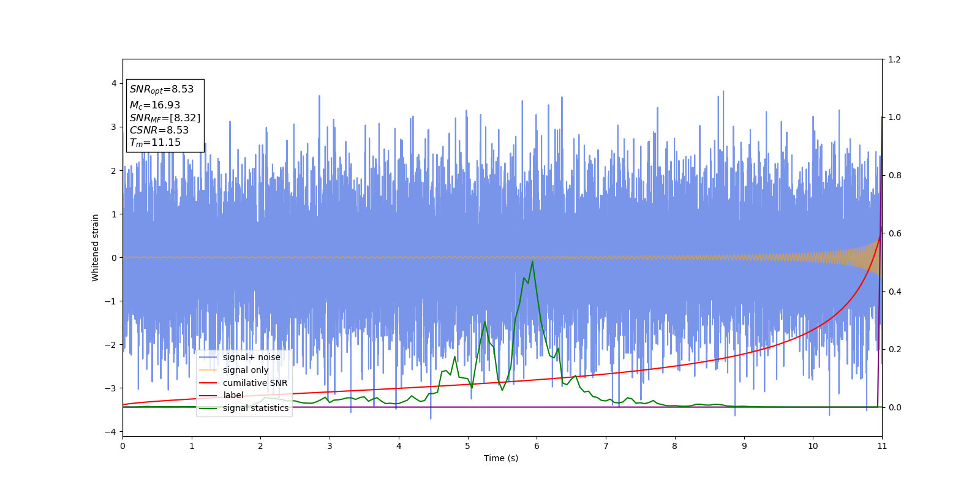This screenshot has height=490, width=980.
Task: Click the green signal statistics peak near 6 s
Action: pos(532,262)
